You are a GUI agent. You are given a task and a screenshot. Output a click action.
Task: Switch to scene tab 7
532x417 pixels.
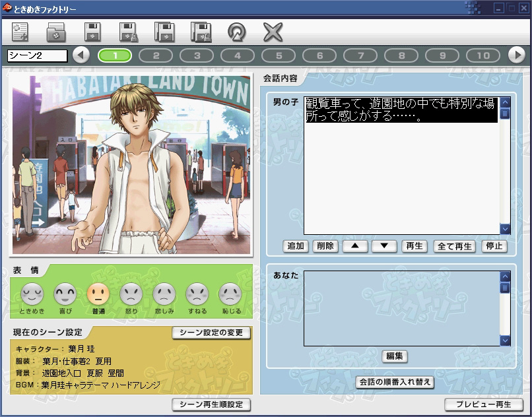pyautogui.click(x=360, y=55)
